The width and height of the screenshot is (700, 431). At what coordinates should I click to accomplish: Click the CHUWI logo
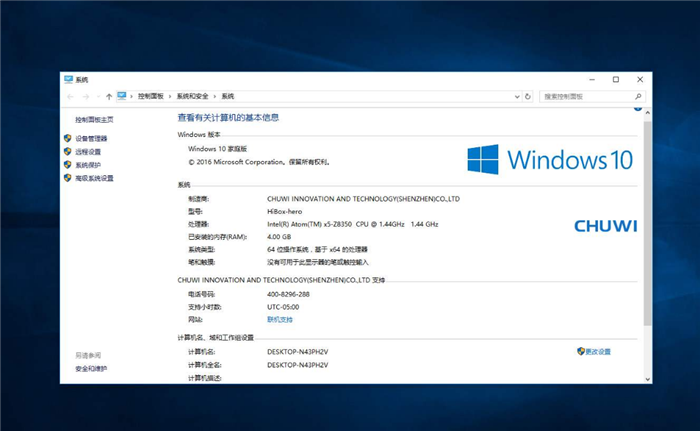pyautogui.click(x=606, y=226)
